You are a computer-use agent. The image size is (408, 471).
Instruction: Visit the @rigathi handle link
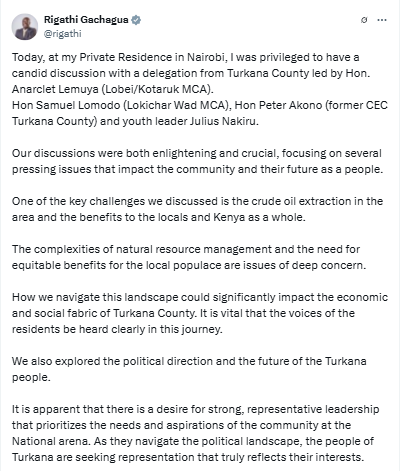point(63,34)
